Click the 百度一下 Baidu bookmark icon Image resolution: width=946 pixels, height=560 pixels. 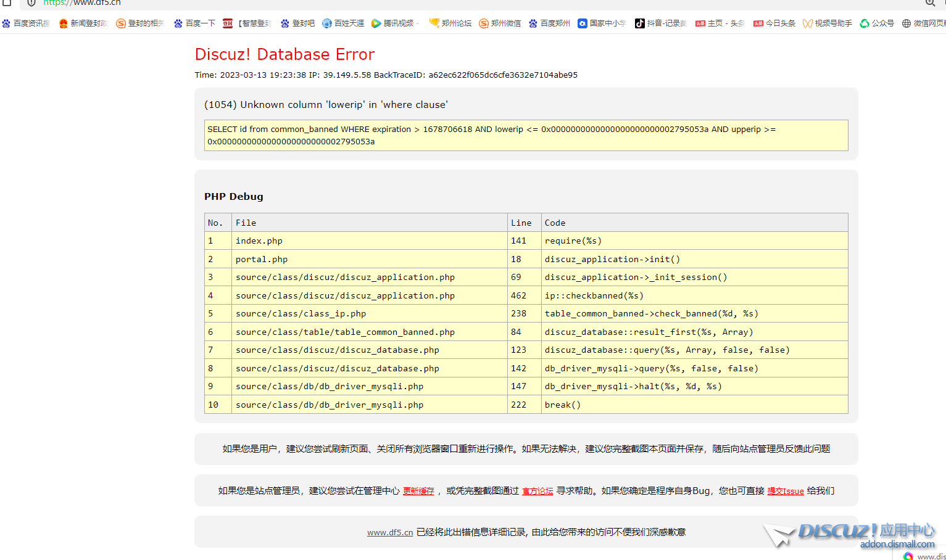[177, 23]
